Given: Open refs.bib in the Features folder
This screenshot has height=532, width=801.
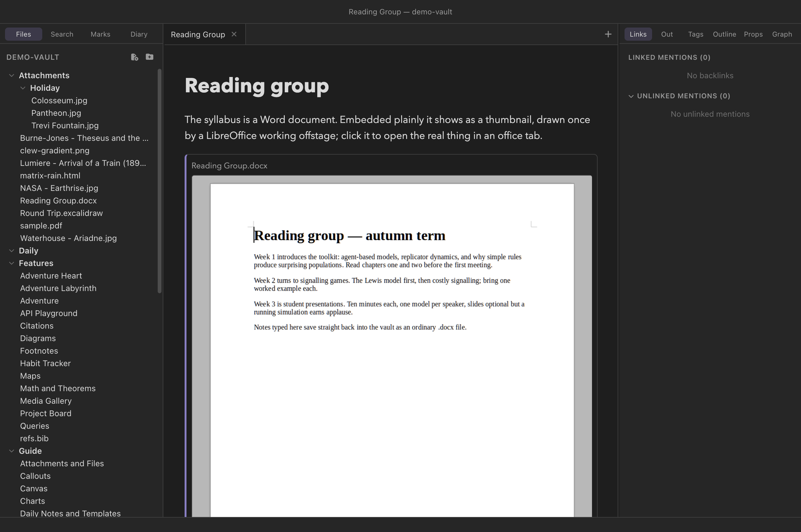Looking at the screenshot, I should 34,438.
